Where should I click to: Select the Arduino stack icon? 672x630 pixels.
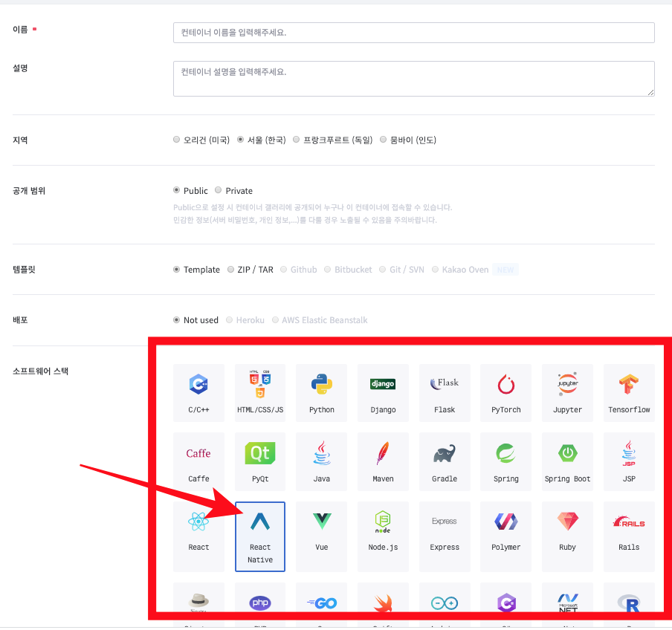(x=445, y=603)
